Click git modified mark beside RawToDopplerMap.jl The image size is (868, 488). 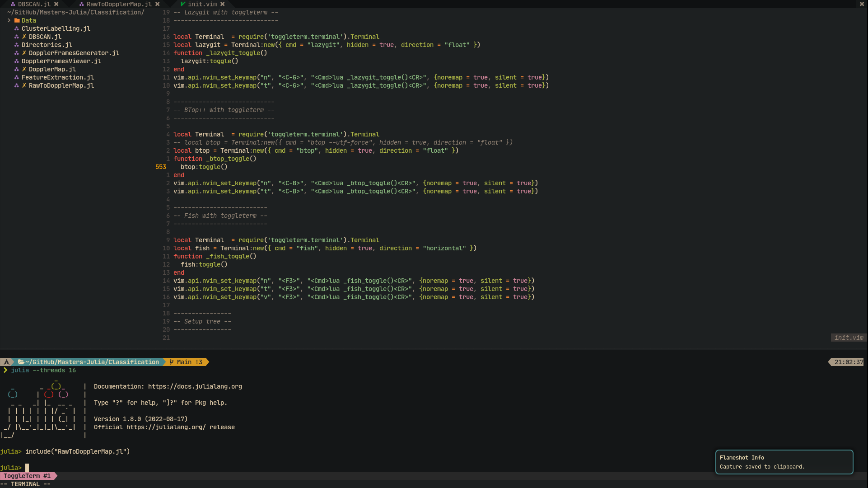click(24, 85)
